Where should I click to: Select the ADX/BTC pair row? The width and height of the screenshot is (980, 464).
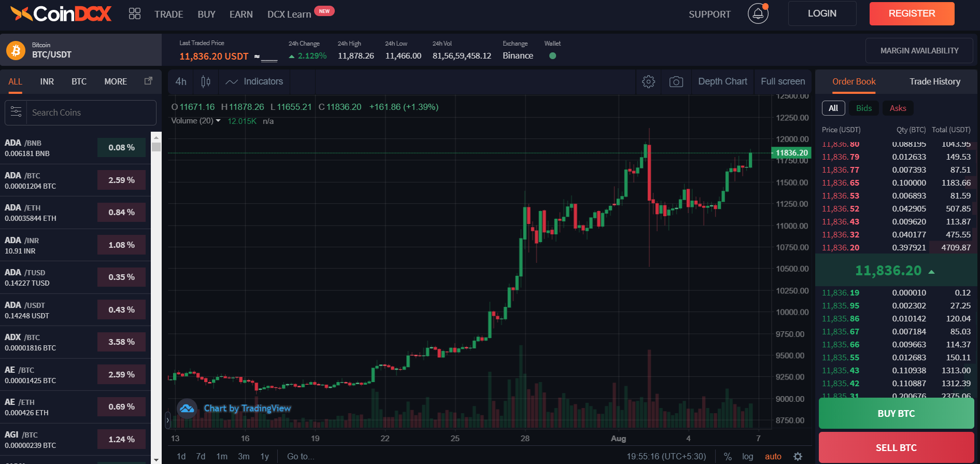75,342
